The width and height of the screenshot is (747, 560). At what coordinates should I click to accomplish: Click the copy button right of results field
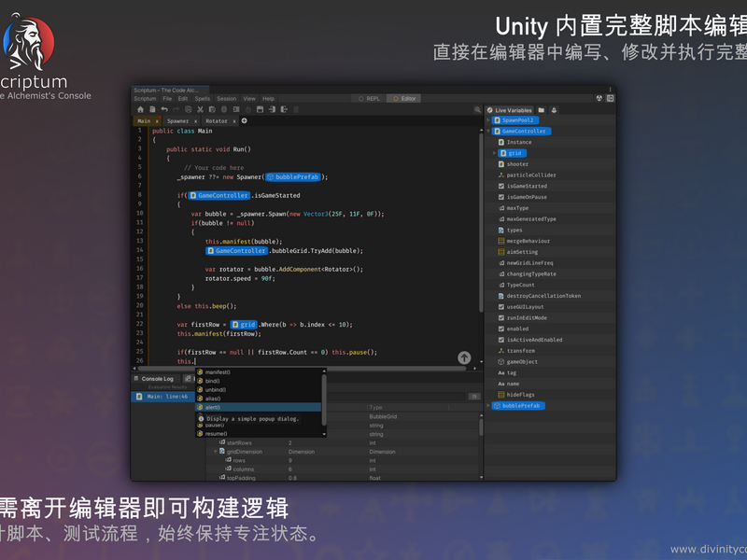coord(474,396)
